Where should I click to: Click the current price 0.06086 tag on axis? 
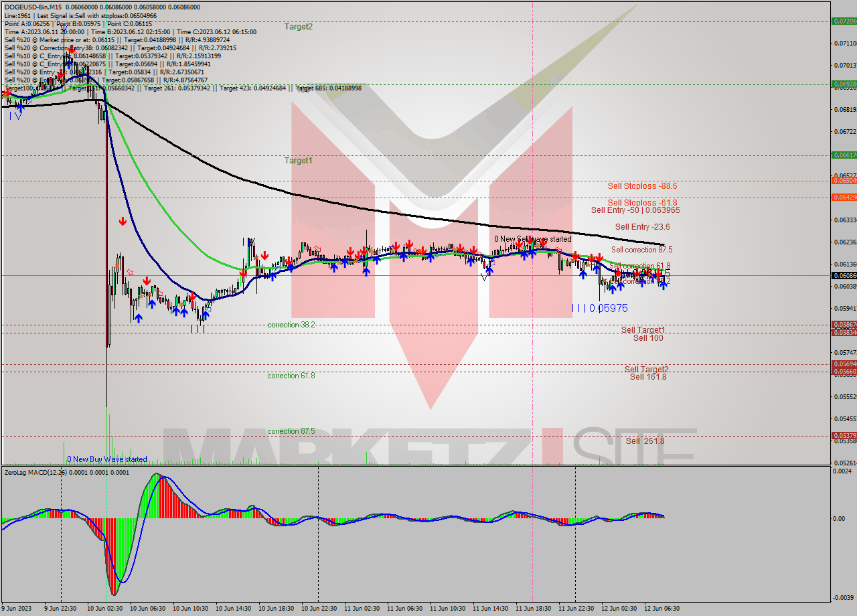pyautogui.click(x=844, y=275)
